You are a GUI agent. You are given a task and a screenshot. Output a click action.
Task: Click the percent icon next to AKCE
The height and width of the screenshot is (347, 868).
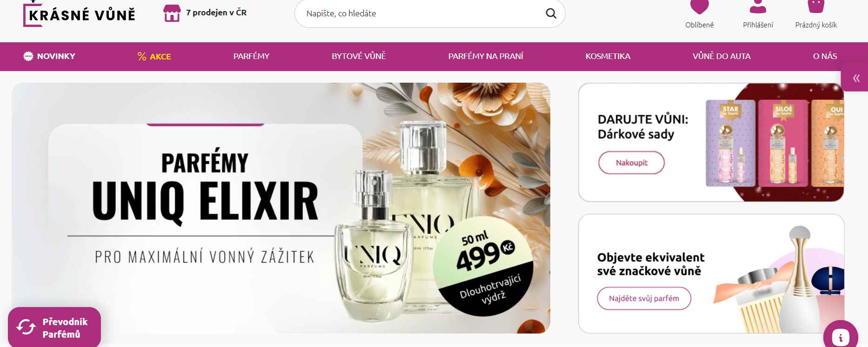[142, 56]
